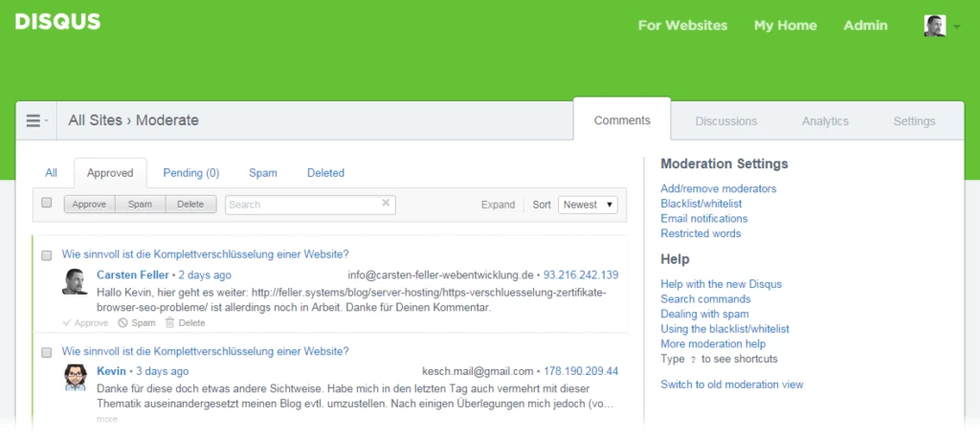Click Expand to expand all comments
980x438 pixels.
coord(498,205)
